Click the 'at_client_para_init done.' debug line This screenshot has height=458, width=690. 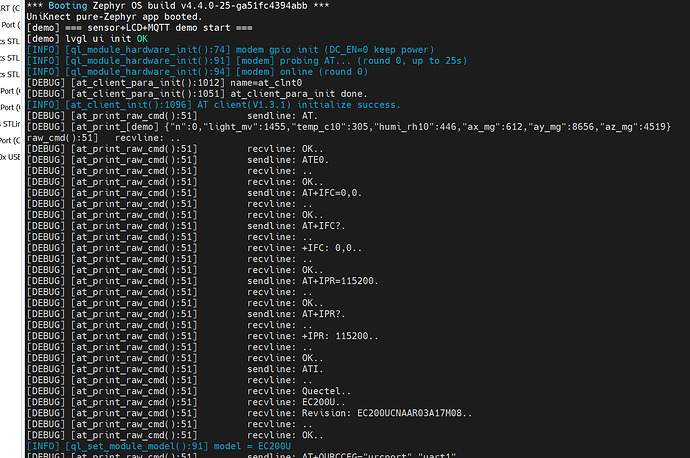point(197,94)
